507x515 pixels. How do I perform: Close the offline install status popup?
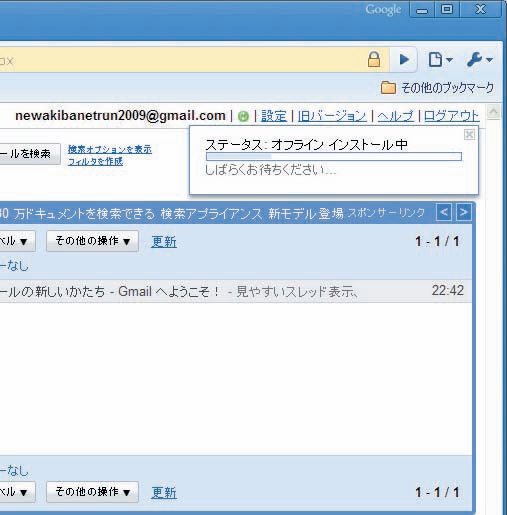pyautogui.click(x=469, y=135)
